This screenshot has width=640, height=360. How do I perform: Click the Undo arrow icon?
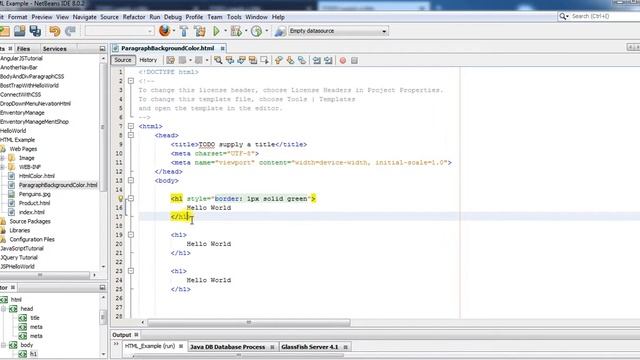tap(54, 31)
